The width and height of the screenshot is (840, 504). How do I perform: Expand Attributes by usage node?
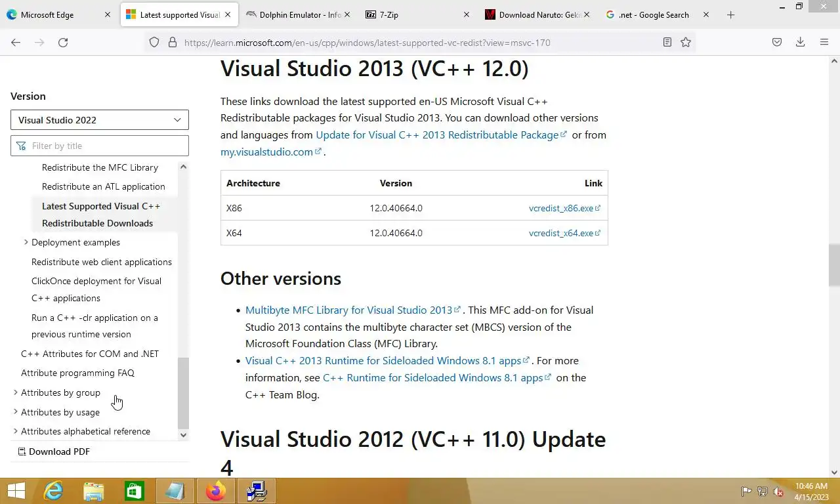pos(16,412)
